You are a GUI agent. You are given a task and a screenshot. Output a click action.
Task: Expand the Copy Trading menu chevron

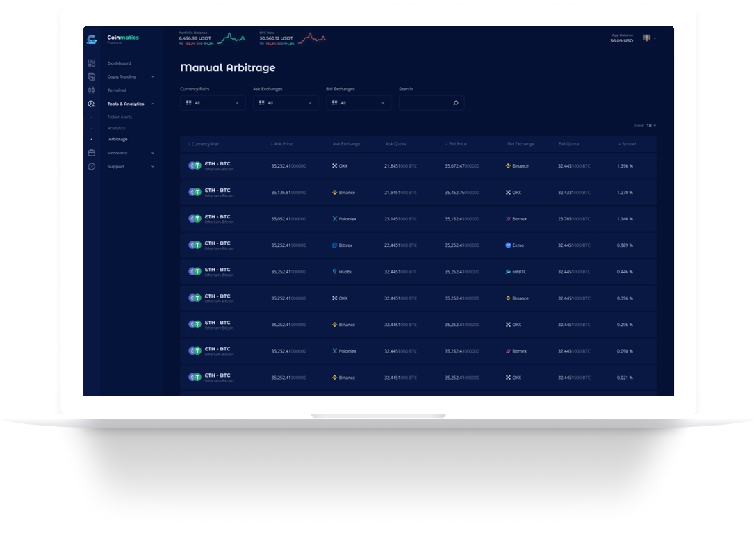point(153,76)
